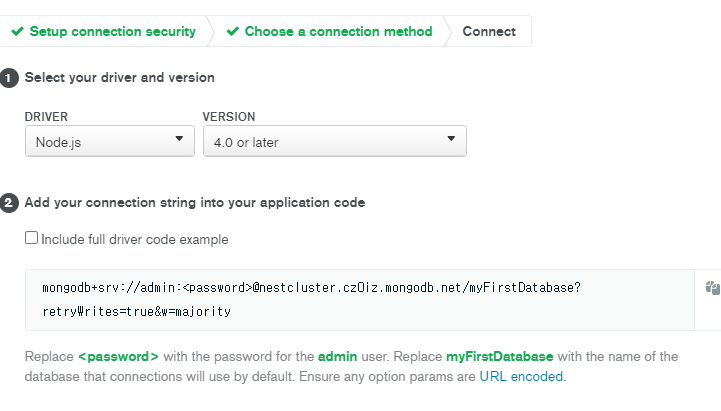Return to Choose a connection method step
721x411 pixels.
click(338, 31)
